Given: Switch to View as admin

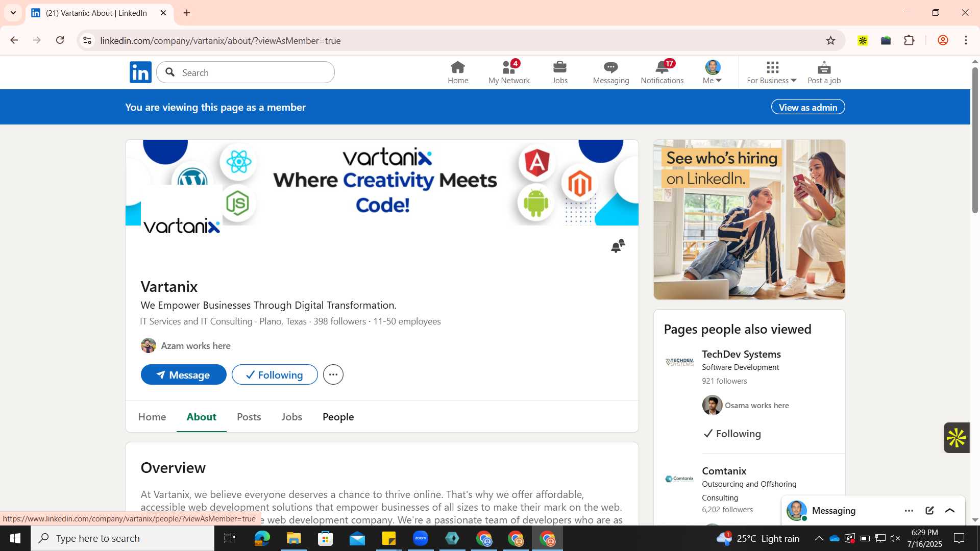Looking at the screenshot, I should (x=808, y=107).
